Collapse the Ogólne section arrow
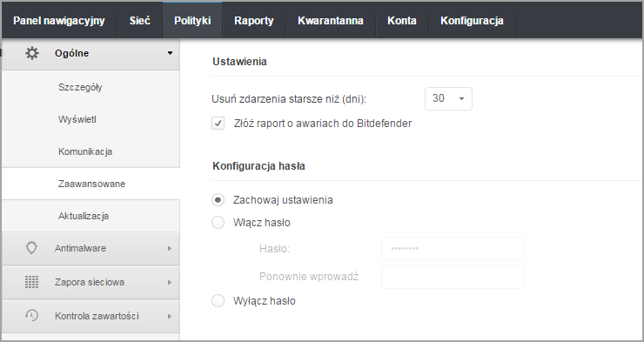Viewport: 644px width, 342px height. tap(170, 53)
